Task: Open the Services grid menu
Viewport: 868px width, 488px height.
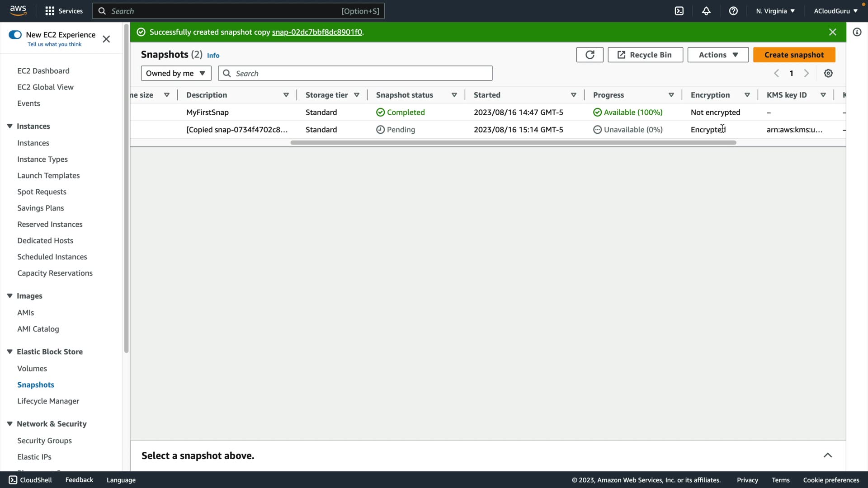Action: 64,11
